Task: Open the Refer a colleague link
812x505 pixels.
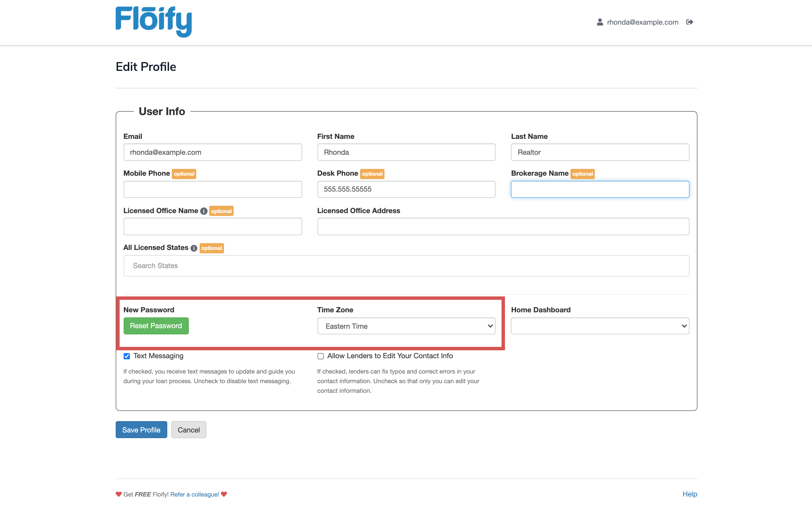Action: [194, 494]
